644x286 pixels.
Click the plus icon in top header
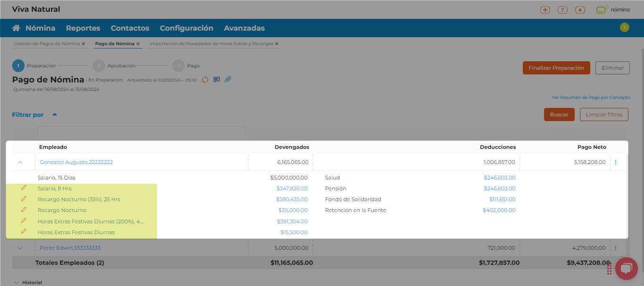coord(545,10)
